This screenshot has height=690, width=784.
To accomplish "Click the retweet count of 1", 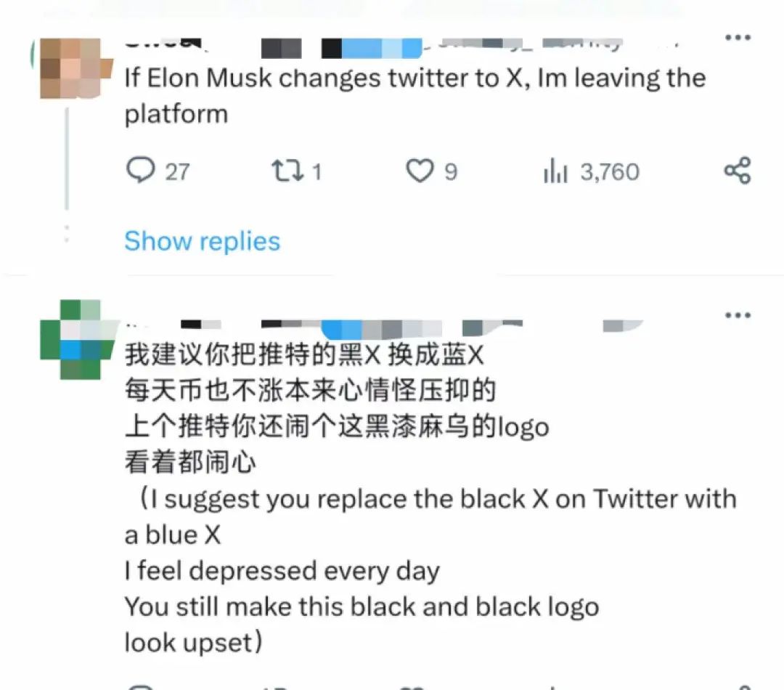I will tap(317, 171).
